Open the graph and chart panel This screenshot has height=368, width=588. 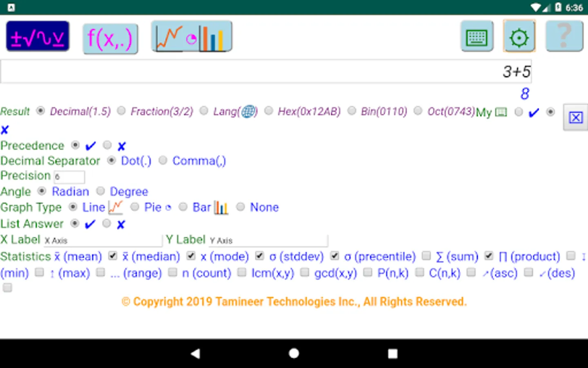coord(192,37)
